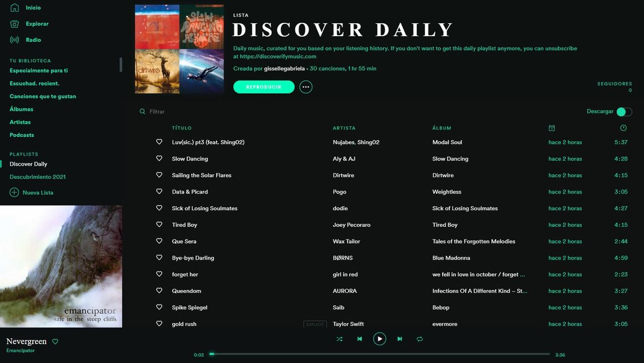Go to Explorar in sidebar
644x363 pixels.
click(37, 24)
